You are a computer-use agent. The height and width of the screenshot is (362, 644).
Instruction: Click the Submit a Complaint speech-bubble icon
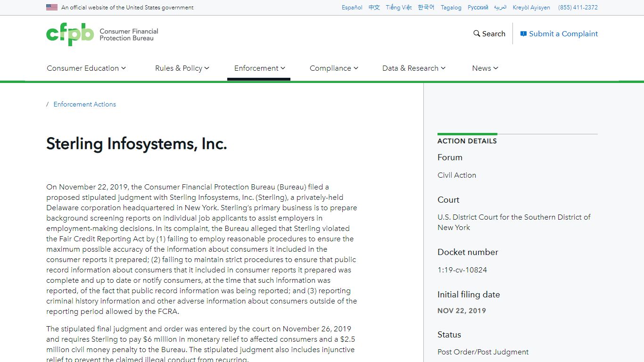pos(523,34)
